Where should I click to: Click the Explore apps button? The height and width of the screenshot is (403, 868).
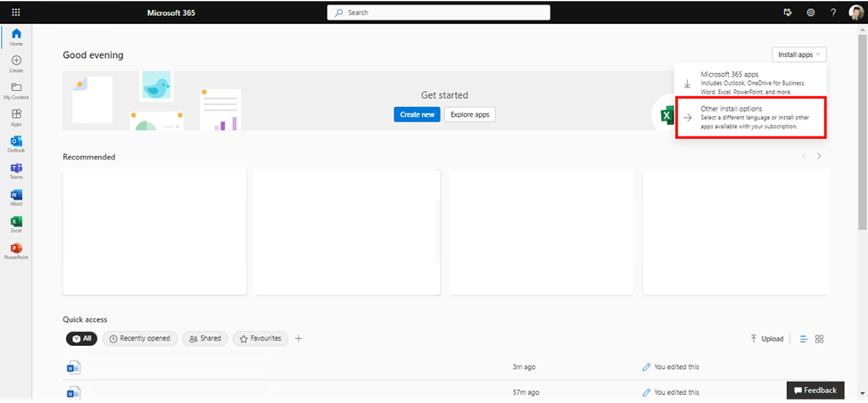[470, 115]
